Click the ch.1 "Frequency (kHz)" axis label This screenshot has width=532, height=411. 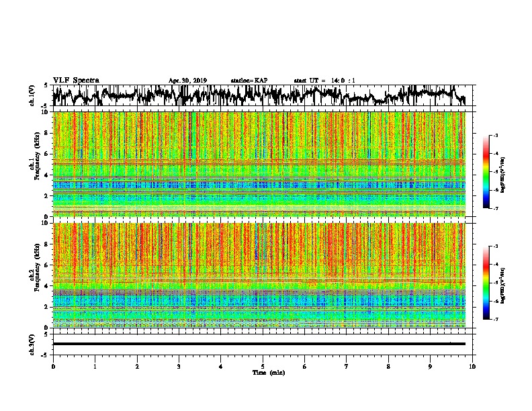pos(37,156)
